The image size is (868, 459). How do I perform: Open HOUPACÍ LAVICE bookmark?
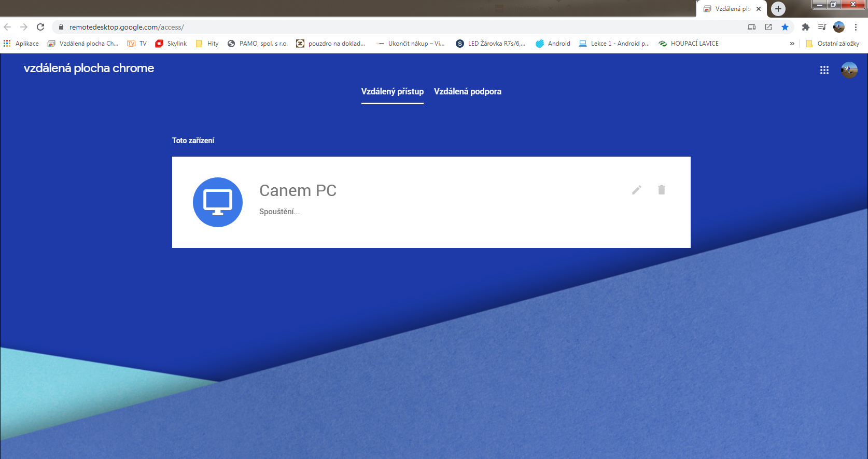[x=689, y=44]
